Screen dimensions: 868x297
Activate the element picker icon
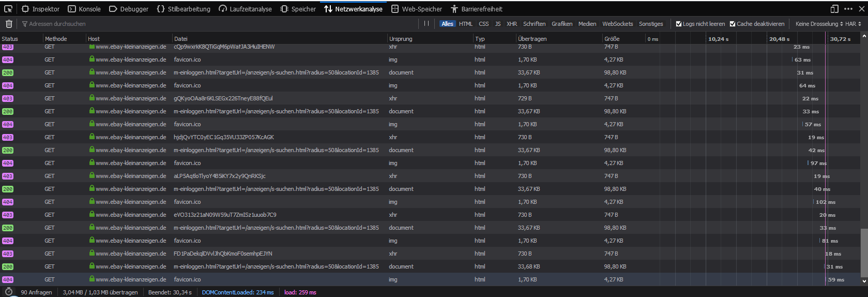(x=8, y=9)
